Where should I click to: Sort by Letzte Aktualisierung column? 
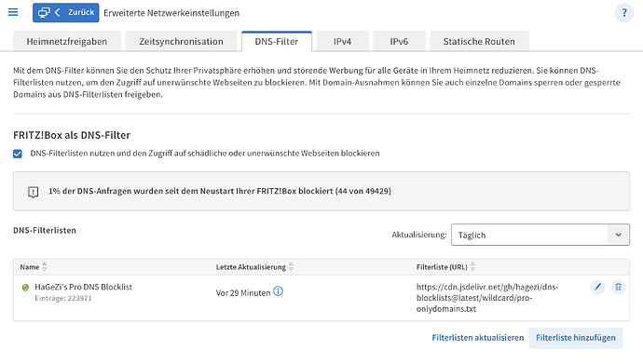pyautogui.click(x=254, y=267)
